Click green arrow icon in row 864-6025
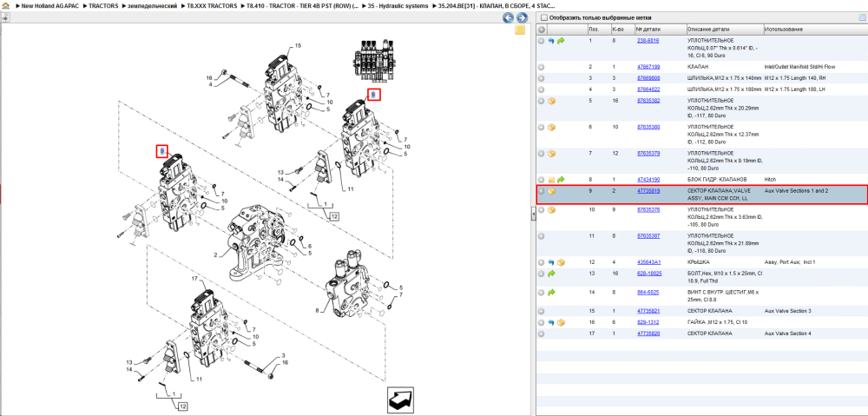 point(551,292)
